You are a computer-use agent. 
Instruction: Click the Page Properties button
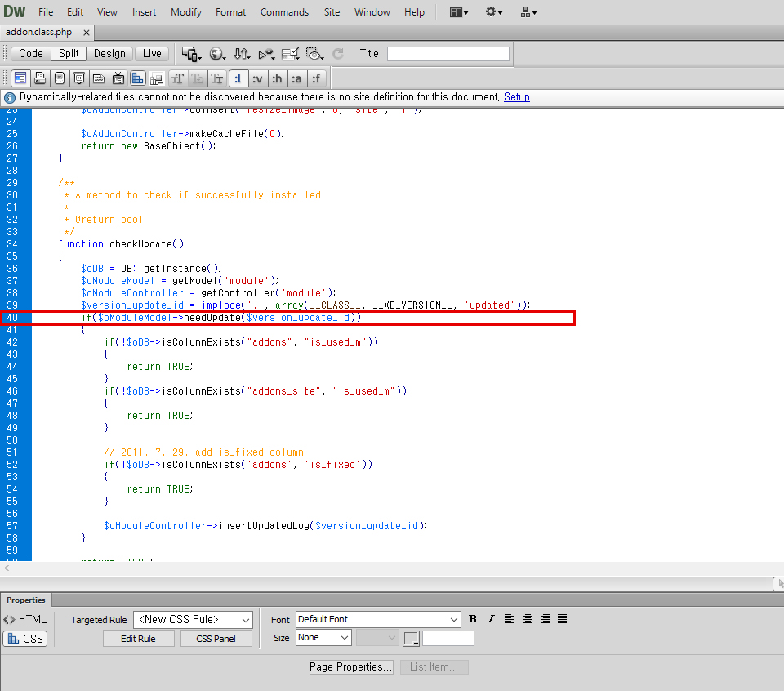click(x=351, y=667)
